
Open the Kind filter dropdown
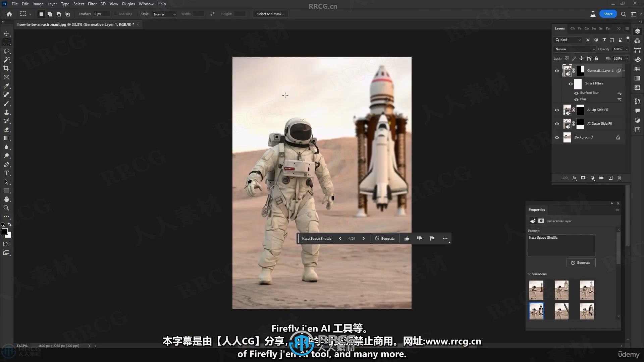(x=568, y=40)
